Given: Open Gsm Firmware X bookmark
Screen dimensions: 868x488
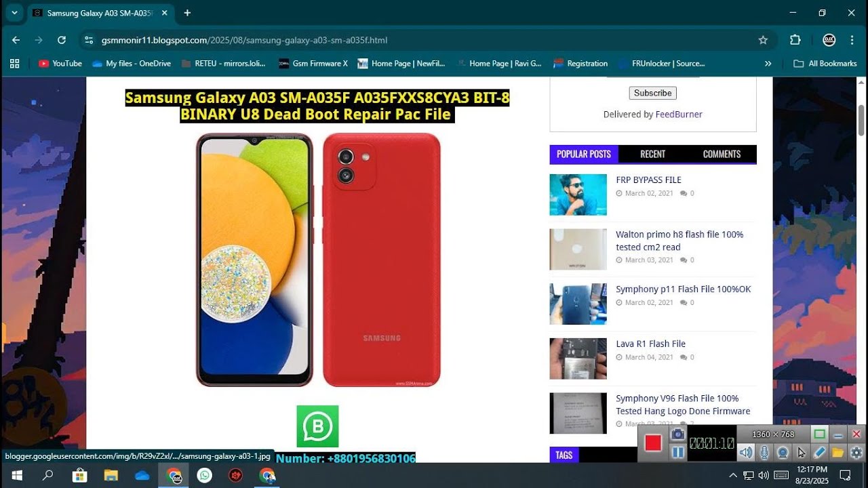Looking at the screenshot, I should pyautogui.click(x=313, y=63).
